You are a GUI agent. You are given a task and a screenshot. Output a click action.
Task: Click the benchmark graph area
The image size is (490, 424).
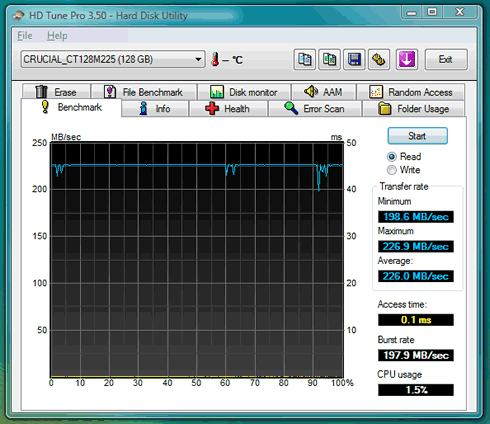click(x=197, y=260)
